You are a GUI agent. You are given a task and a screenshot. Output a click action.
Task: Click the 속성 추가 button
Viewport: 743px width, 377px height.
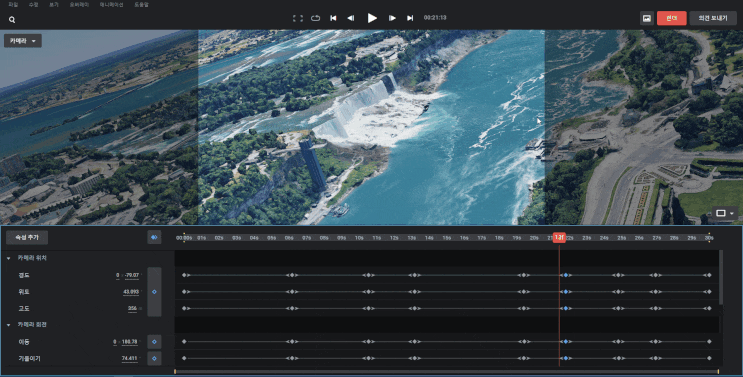pyautogui.click(x=27, y=237)
